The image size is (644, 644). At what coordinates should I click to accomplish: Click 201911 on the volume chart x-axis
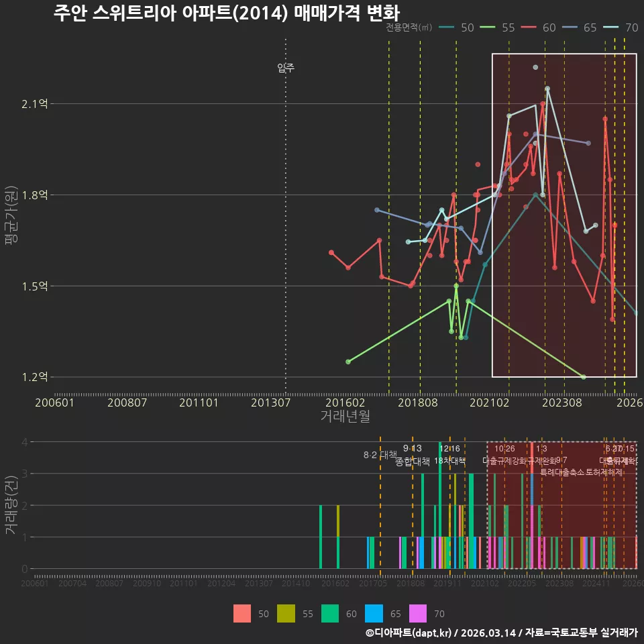(x=447, y=583)
